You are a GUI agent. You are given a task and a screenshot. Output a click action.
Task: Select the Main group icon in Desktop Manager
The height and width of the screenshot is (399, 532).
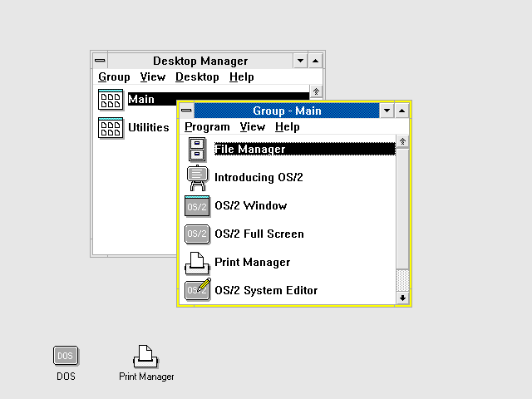(111, 100)
